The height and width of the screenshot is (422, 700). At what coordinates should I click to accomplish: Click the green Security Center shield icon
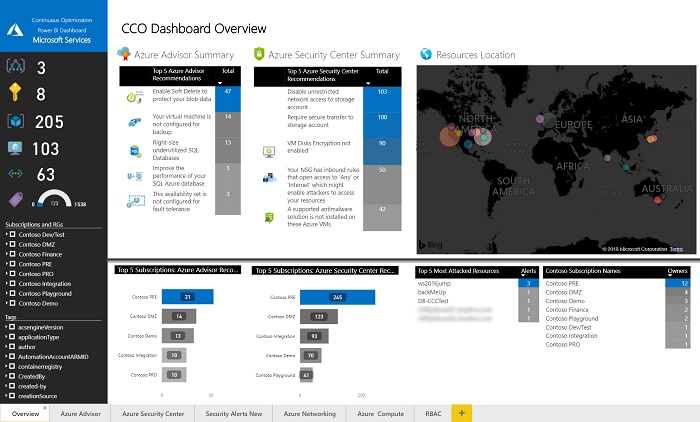259,54
